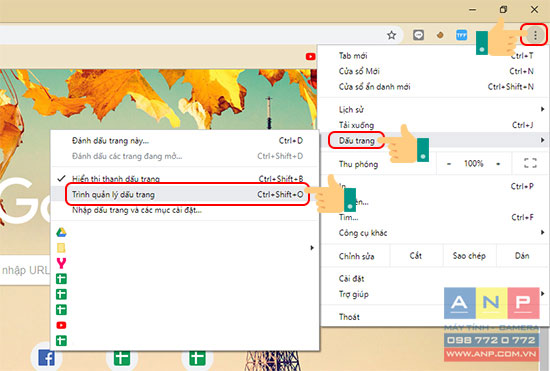Viewport: 550px width, 371px height.
Task: Click the bookmark star icon in address bar
Action: coord(391,35)
